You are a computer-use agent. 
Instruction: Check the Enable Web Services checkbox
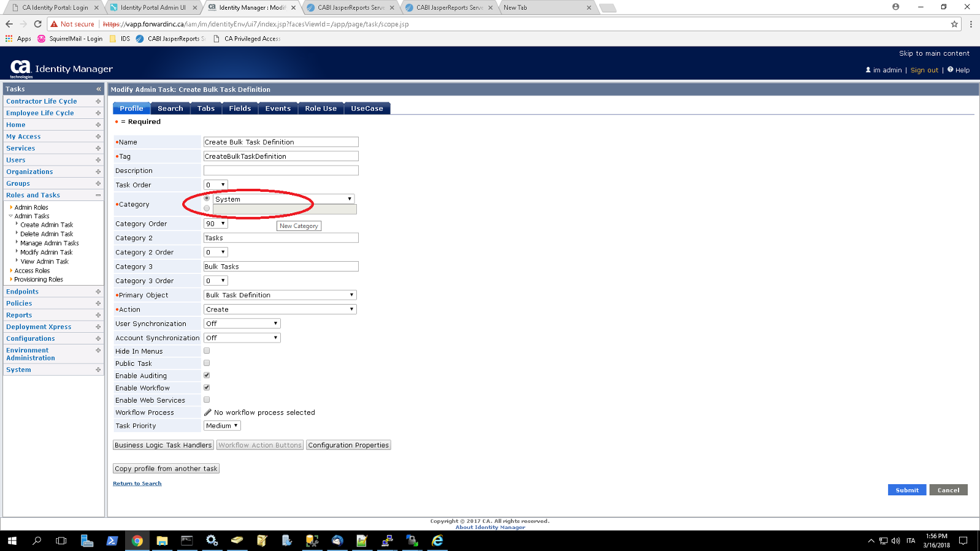(x=207, y=400)
